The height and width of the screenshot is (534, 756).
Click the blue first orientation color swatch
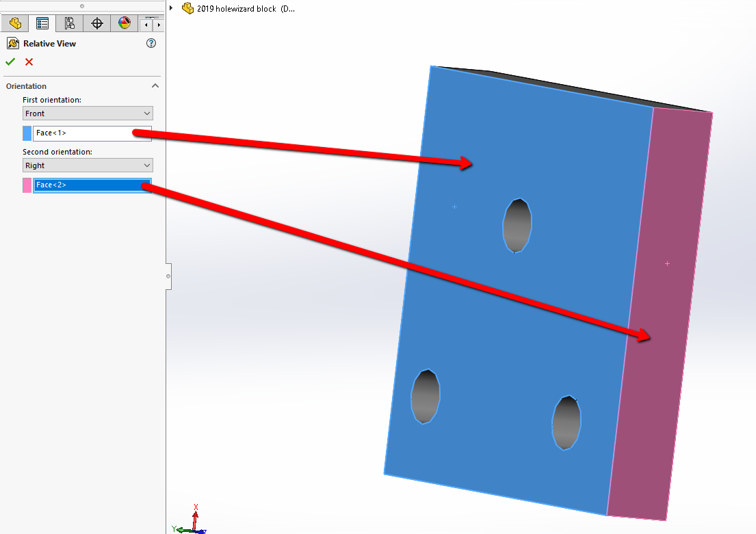point(27,133)
